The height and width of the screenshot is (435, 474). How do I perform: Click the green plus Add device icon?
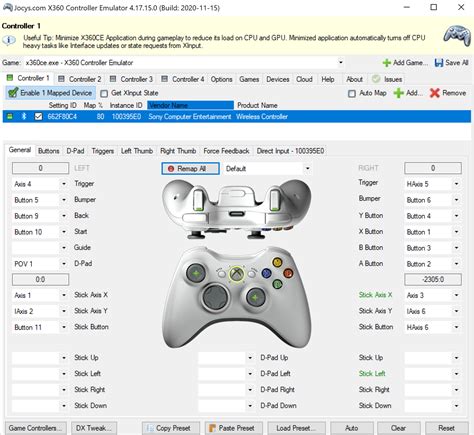398,93
